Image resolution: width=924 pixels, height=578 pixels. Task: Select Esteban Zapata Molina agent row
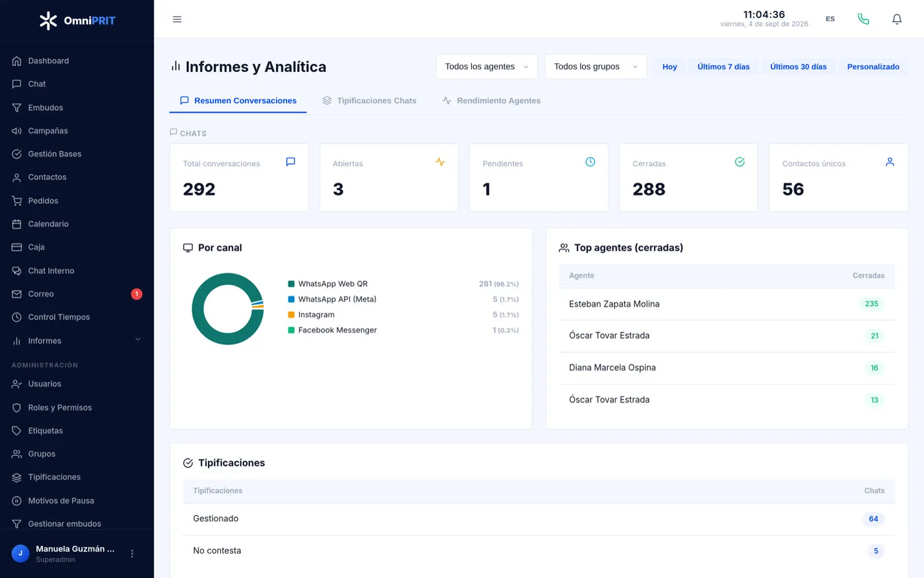pos(727,304)
